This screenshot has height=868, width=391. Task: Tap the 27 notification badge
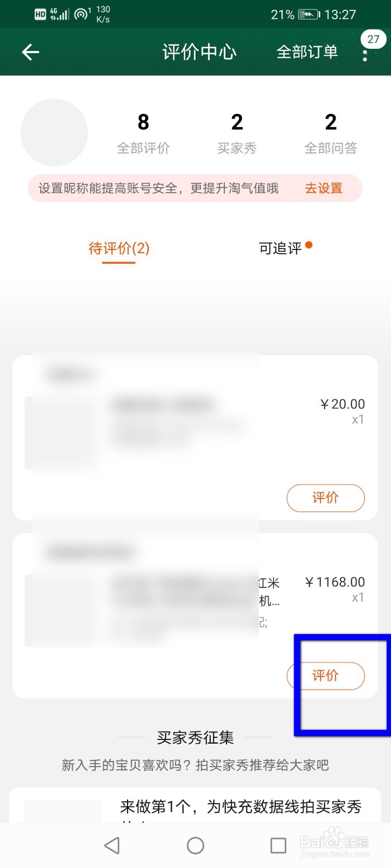coord(373,39)
